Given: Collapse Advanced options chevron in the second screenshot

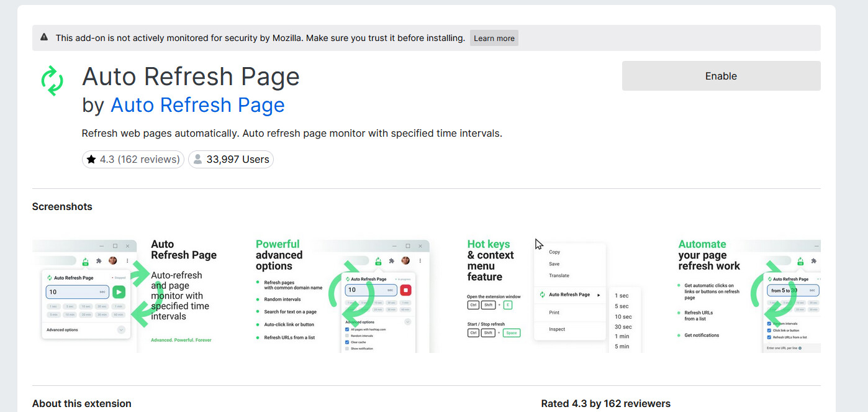Looking at the screenshot, I should (407, 322).
